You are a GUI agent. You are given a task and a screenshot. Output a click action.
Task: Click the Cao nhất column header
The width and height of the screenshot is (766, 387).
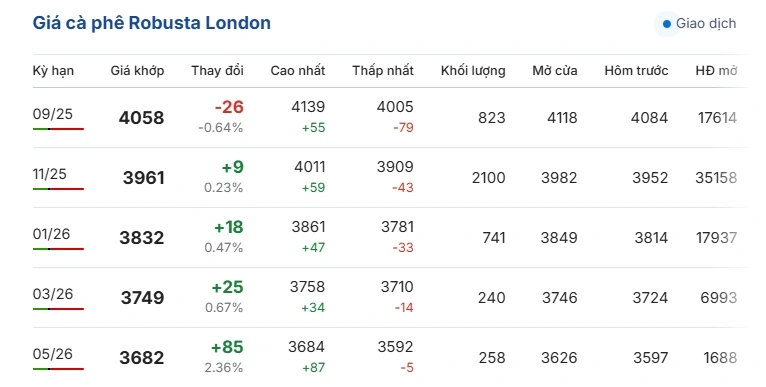pos(298,71)
